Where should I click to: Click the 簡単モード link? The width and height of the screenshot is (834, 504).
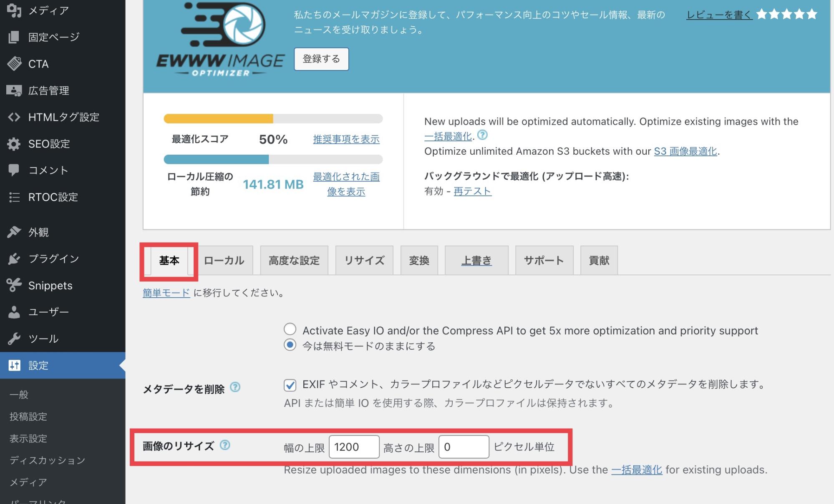(x=166, y=293)
